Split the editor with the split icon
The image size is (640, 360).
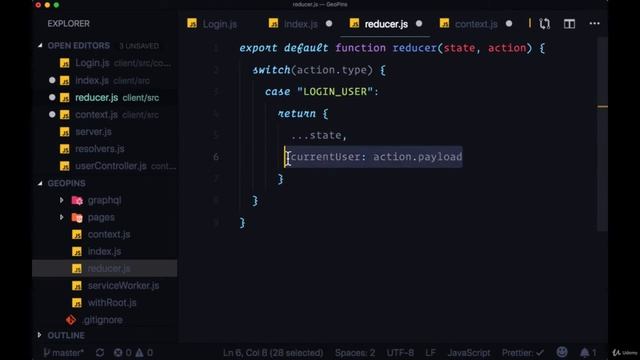coord(569,24)
